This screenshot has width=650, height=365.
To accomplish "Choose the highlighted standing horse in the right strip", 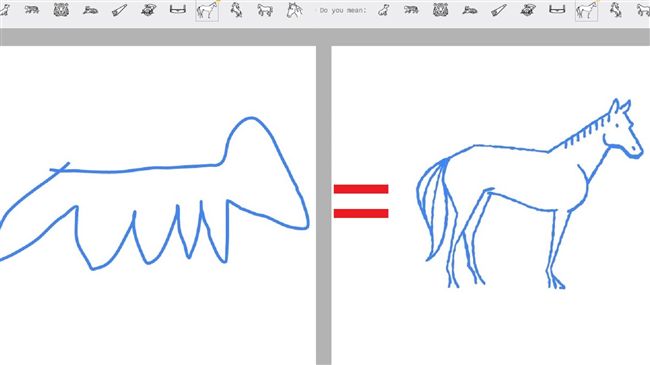I will coord(586,10).
